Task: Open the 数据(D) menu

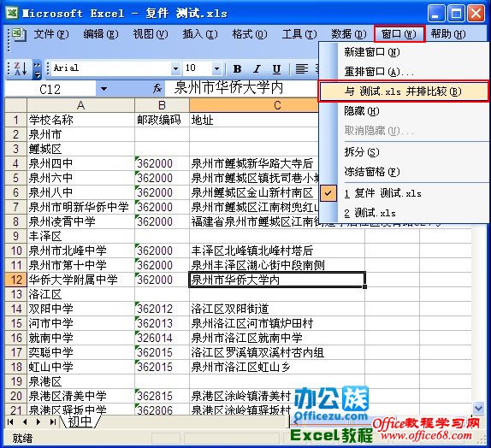Action: pyautogui.click(x=349, y=34)
